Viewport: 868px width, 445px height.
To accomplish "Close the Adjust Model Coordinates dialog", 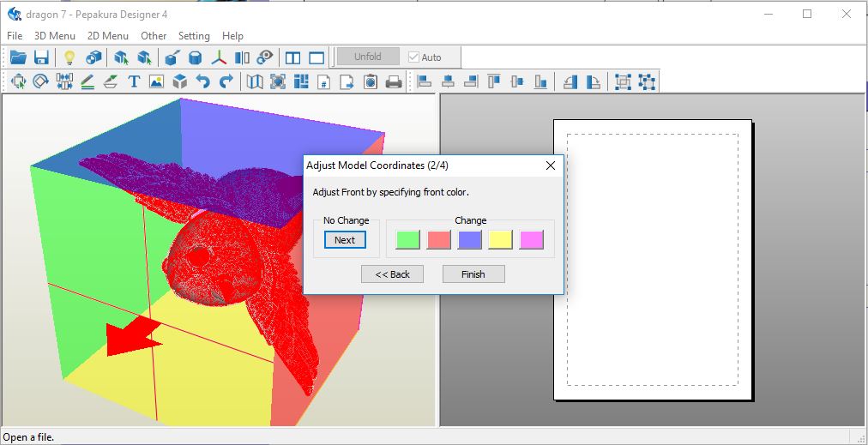I will point(551,165).
